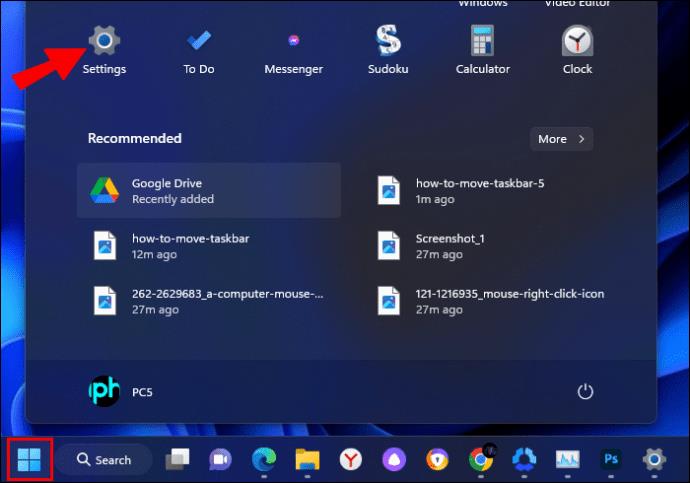Screen dimensions: 690x483
Task: Click the taskbar Search box
Action: pos(104,460)
